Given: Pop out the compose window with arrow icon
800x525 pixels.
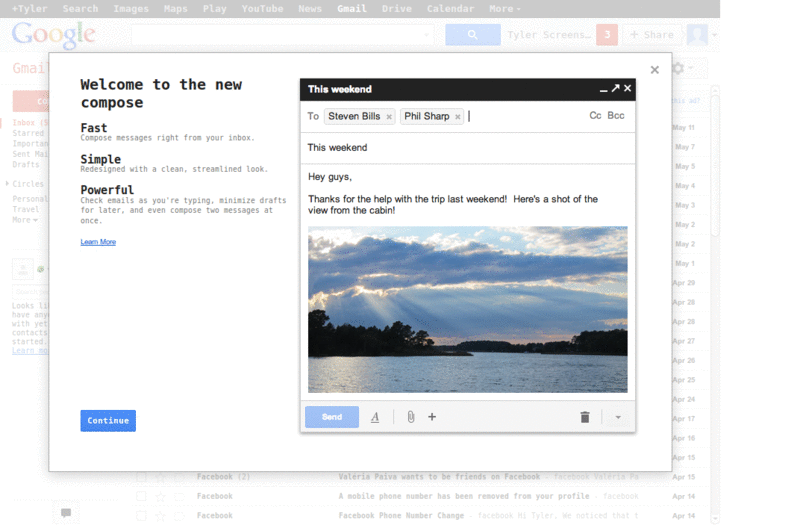Looking at the screenshot, I should pos(615,88).
